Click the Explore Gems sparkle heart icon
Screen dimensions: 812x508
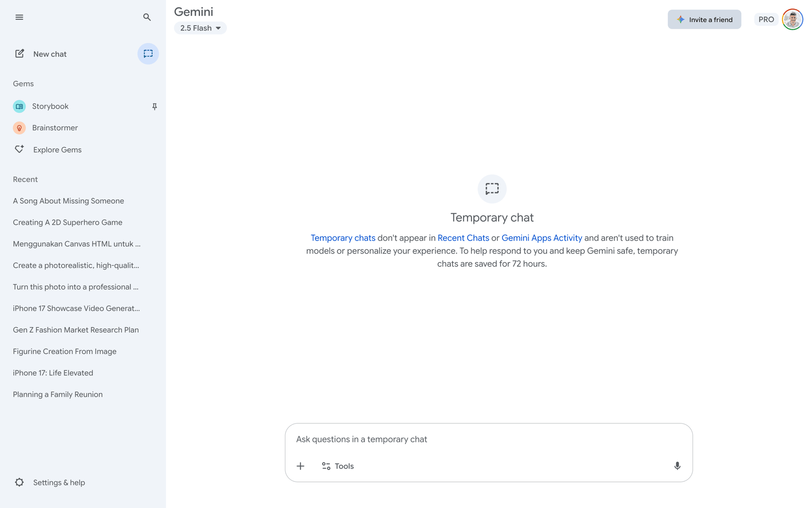click(19, 149)
